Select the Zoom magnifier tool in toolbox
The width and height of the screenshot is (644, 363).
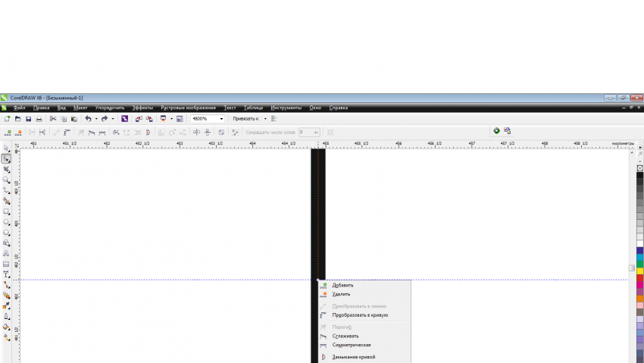tap(6, 180)
